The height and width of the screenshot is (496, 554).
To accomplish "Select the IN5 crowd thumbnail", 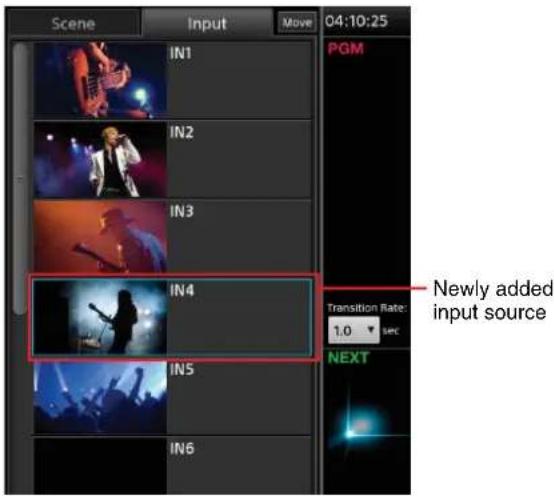I will click(100, 397).
